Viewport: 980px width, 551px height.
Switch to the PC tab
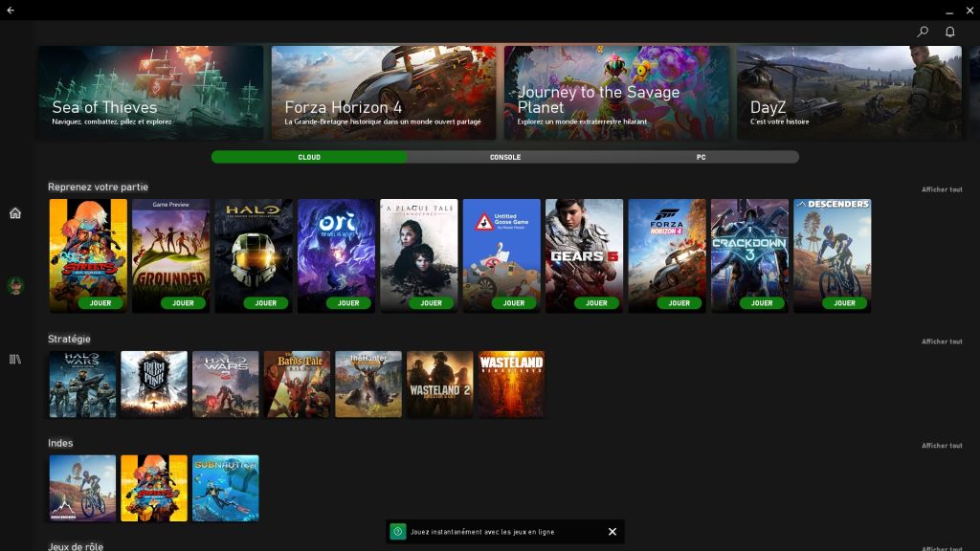click(x=701, y=158)
